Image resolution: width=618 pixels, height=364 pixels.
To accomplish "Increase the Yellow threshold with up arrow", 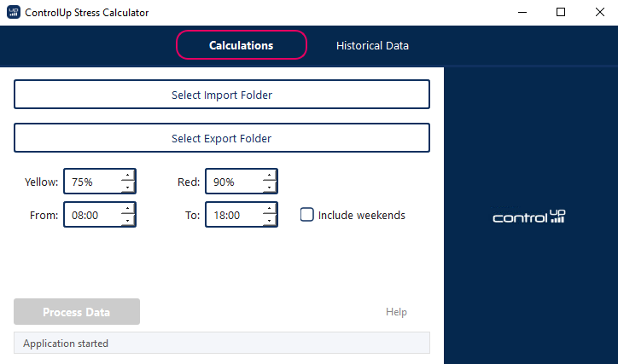I will click(x=127, y=175).
